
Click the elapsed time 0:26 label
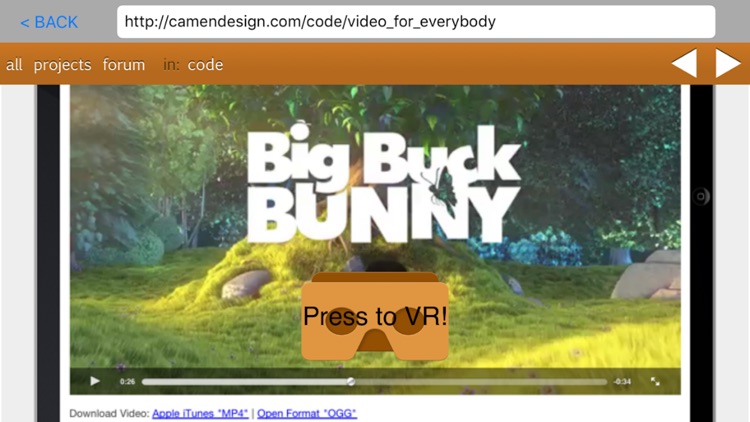click(127, 382)
